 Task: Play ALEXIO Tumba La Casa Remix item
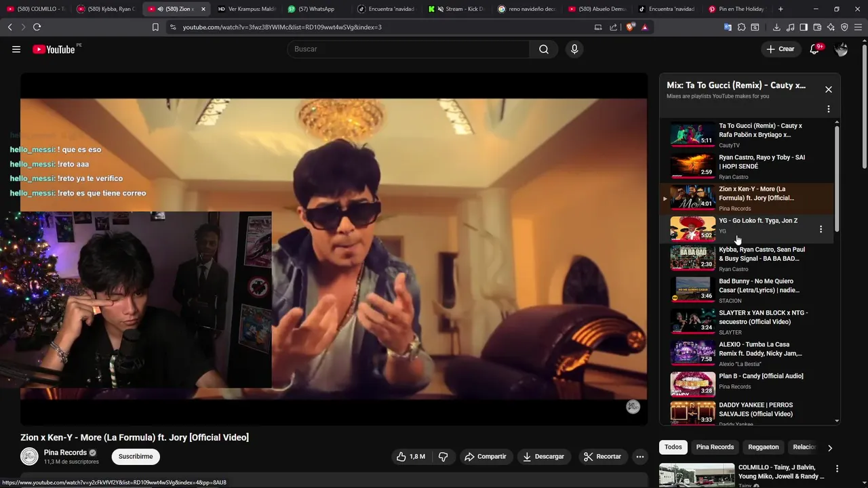point(746,354)
